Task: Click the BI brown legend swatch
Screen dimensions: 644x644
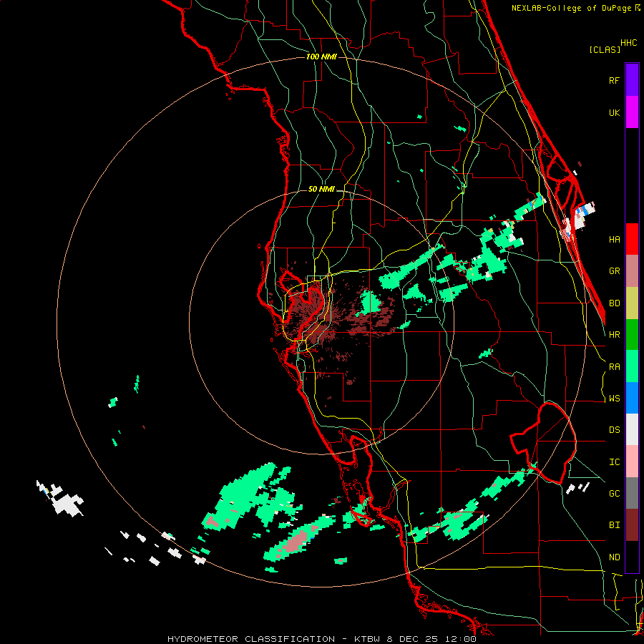Action: pyautogui.click(x=632, y=525)
